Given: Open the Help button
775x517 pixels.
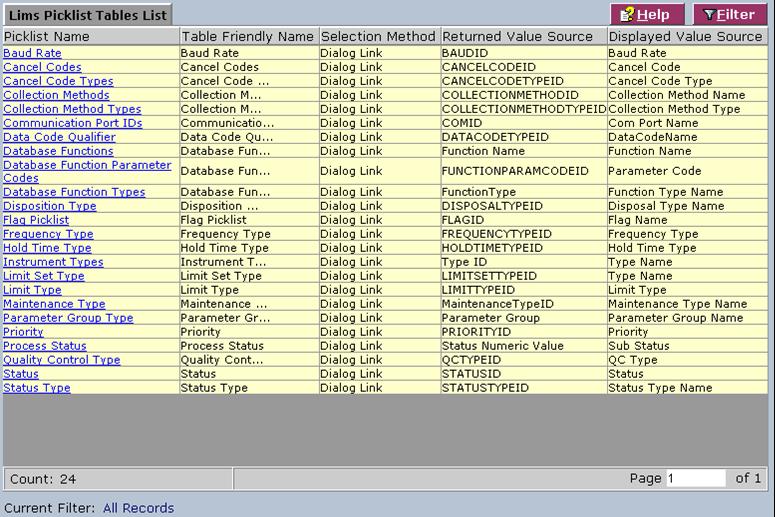Looking at the screenshot, I should pyautogui.click(x=647, y=14).
